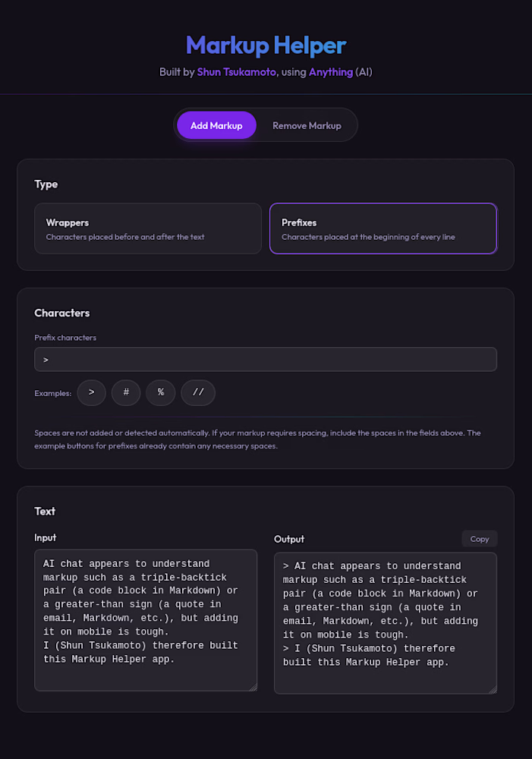532x759 pixels.
Task: Grab the Input textarea resize handle
Action: 253,688
